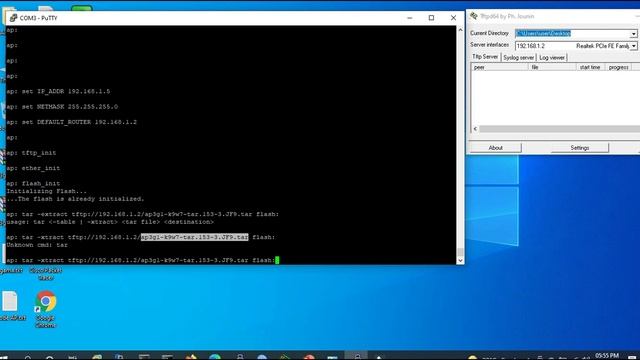Click the progress column header
Viewport: 640px width, 360px height.
coord(618,67)
